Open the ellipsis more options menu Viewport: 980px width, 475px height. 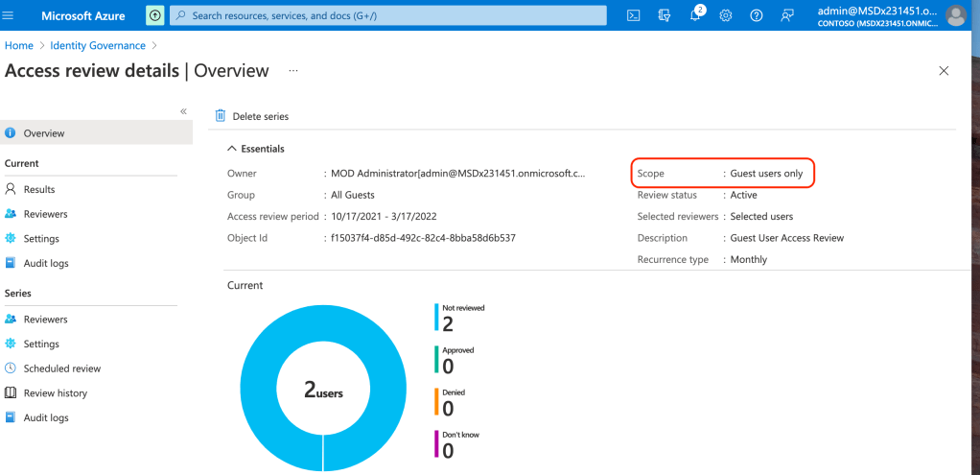[293, 71]
